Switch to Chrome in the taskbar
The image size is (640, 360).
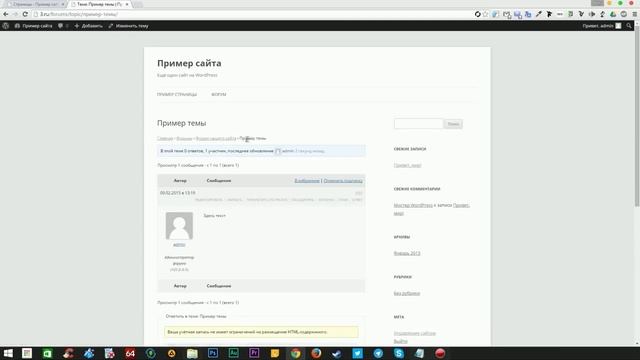296,353
